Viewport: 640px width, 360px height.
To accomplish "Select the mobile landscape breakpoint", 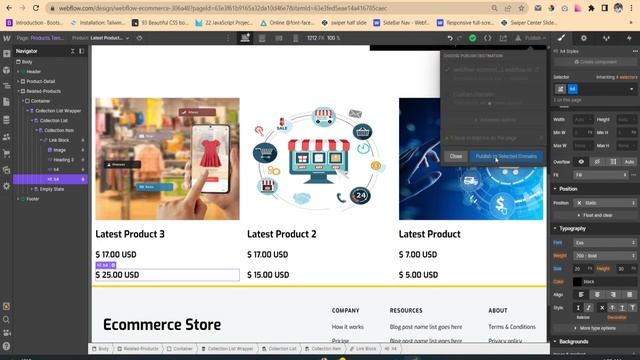I will [279, 38].
